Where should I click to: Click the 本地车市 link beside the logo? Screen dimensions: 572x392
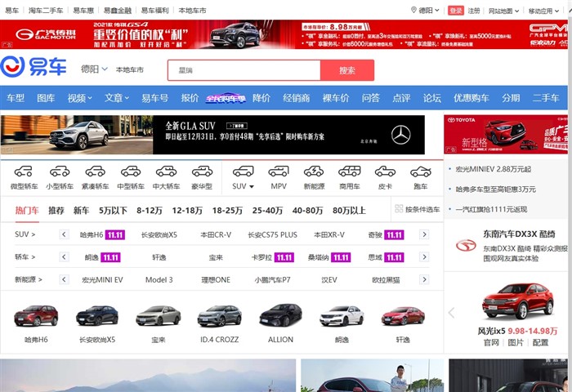click(x=129, y=69)
